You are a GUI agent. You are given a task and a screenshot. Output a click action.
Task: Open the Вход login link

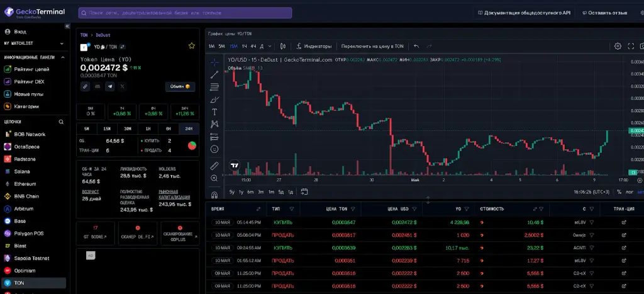click(x=16, y=31)
